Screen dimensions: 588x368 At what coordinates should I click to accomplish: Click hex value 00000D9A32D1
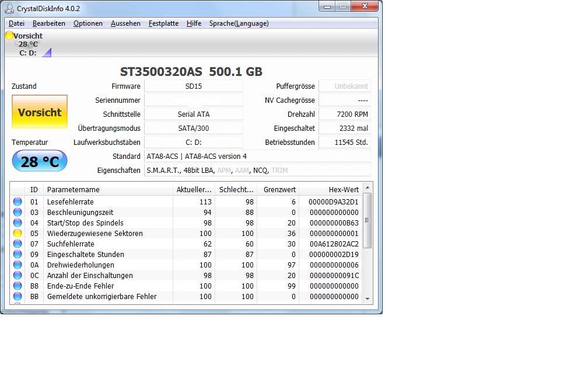334,202
